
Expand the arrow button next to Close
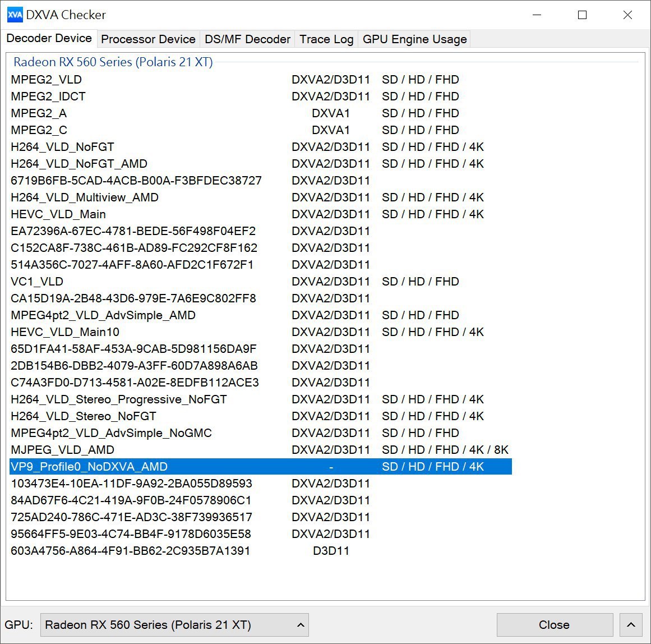[631, 625]
